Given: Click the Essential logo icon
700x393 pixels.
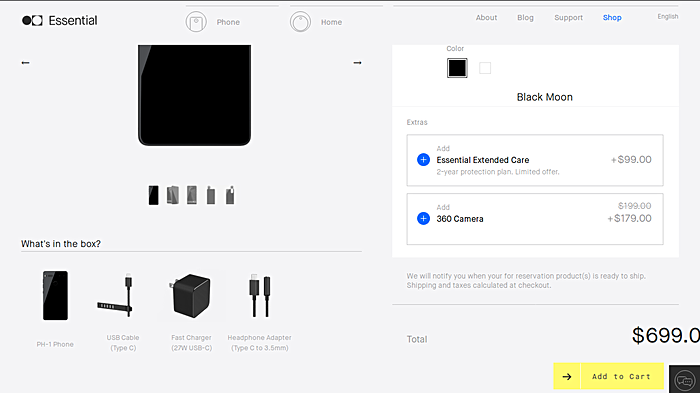Looking at the screenshot, I should 32,21.
